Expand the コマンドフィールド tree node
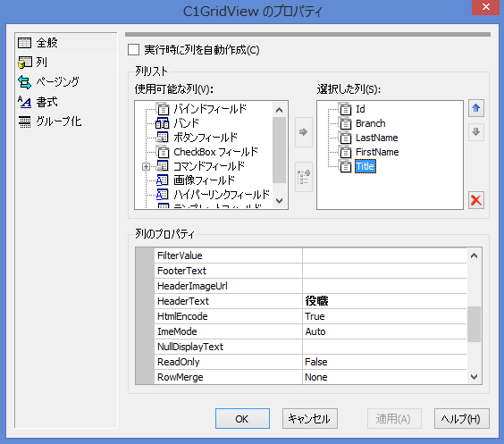Viewport: 504px width, 444px height. pyautogui.click(x=146, y=166)
